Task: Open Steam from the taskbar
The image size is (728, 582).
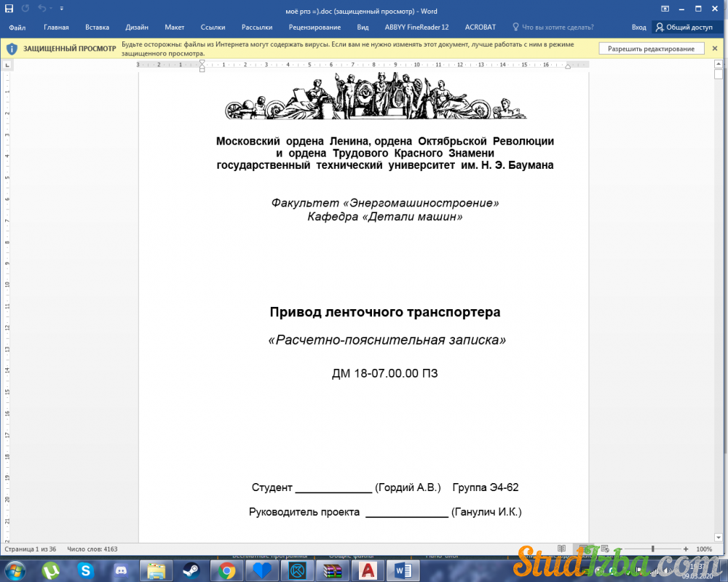Action: (x=191, y=570)
